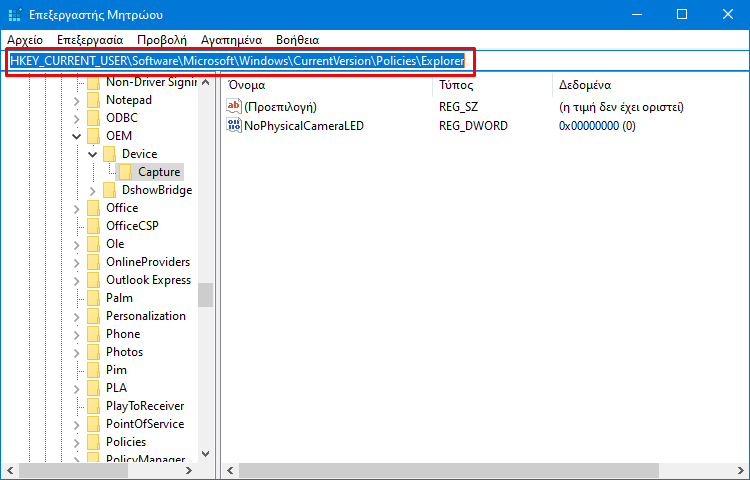Click the (Προεπιλογή) string value icon
The width and height of the screenshot is (750, 480).
pos(234,106)
